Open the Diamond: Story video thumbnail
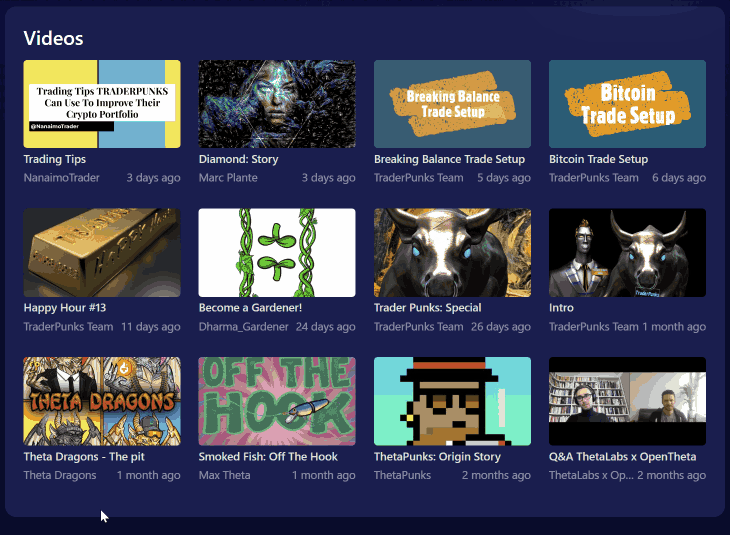The height and width of the screenshot is (535, 730). coord(277,104)
